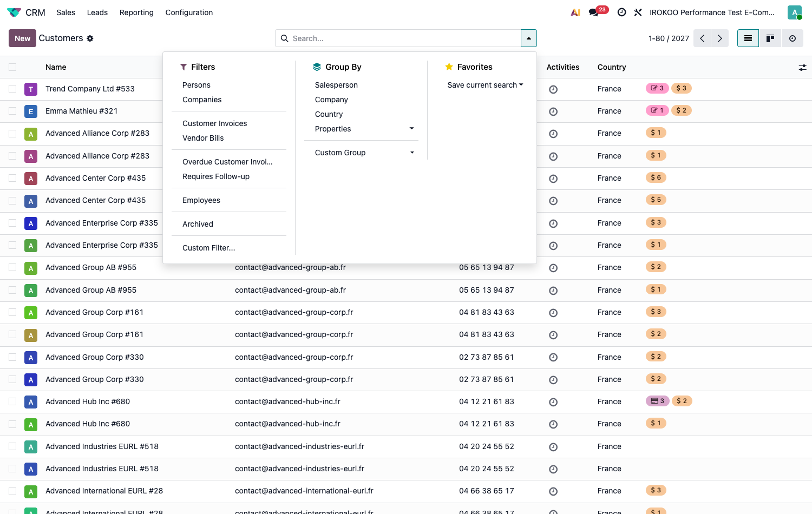The width and height of the screenshot is (812, 514).
Task: Click the New customer button
Action: point(22,38)
